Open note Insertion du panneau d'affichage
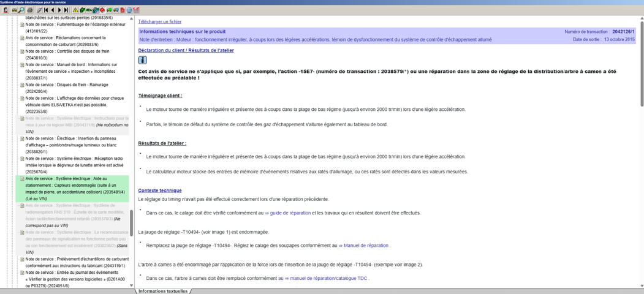The image size is (644, 294). click(72, 145)
